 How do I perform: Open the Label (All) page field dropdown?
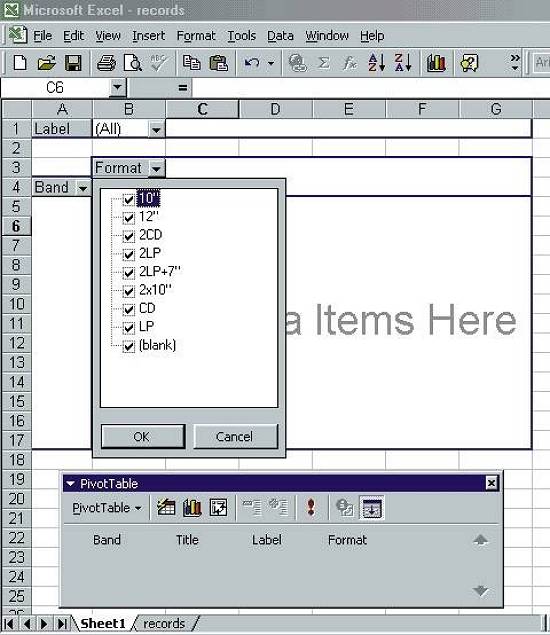pos(156,130)
